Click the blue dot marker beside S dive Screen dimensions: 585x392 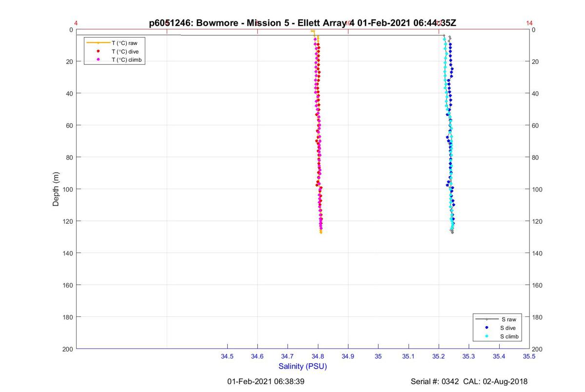[487, 328]
